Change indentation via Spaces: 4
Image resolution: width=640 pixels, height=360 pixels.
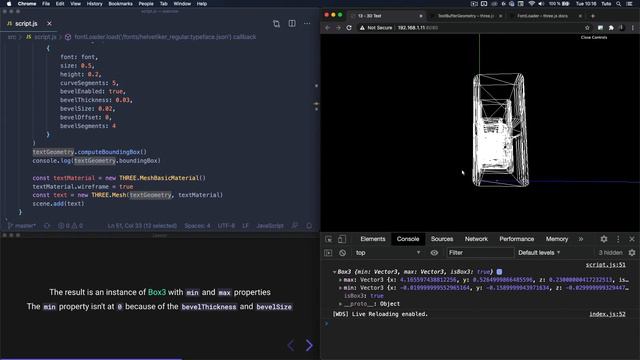tap(197, 226)
